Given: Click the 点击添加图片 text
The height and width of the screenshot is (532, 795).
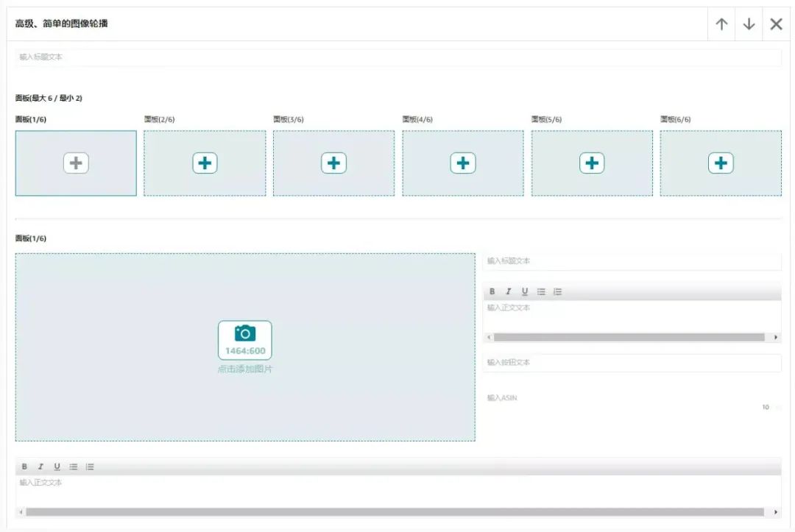Looking at the screenshot, I should pyautogui.click(x=245, y=369).
